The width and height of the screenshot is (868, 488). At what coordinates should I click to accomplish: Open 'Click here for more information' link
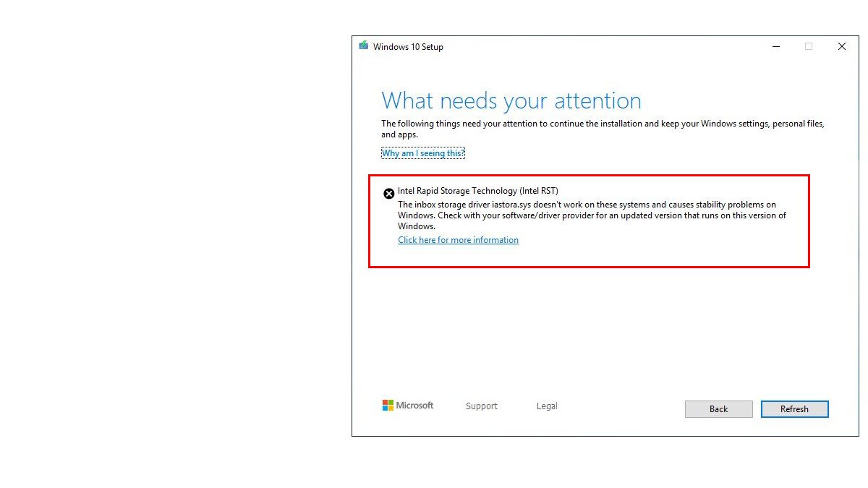click(x=458, y=240)
